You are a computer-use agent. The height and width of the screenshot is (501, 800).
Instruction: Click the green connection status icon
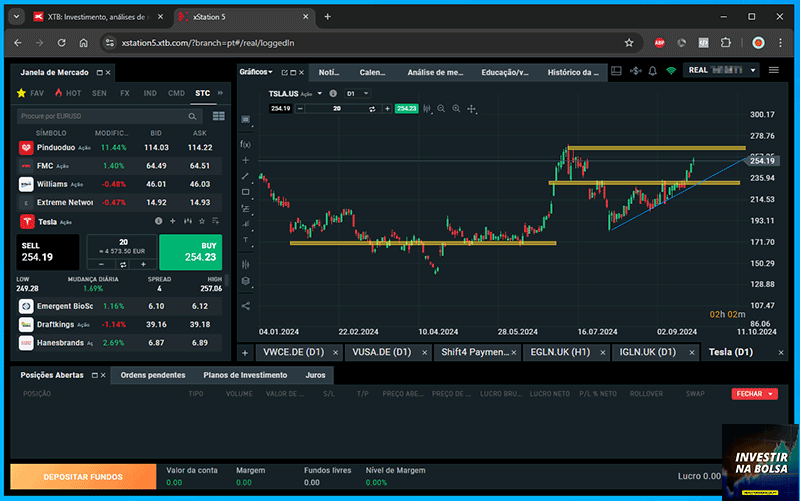coord(671,71)
